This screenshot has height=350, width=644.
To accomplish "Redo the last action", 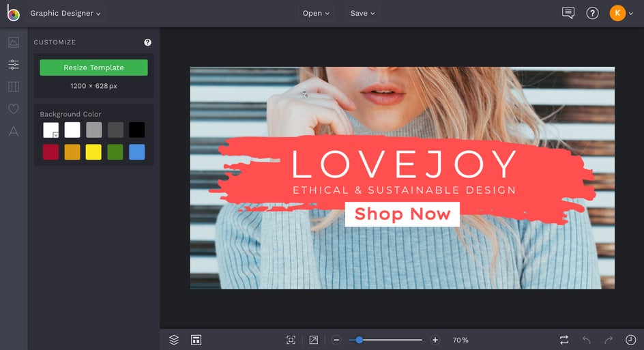I will coord(609,340).
